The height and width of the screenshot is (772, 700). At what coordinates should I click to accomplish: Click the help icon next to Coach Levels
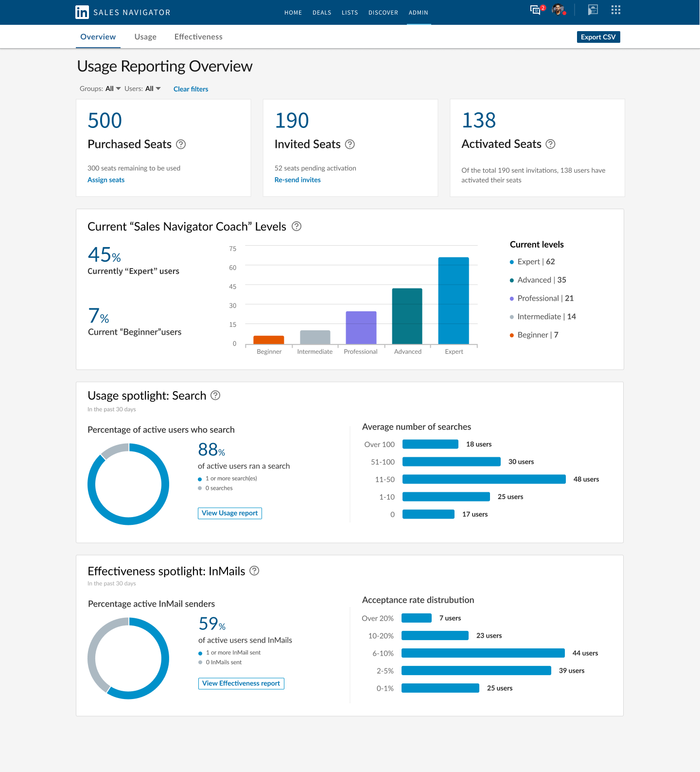pos(297,226)
